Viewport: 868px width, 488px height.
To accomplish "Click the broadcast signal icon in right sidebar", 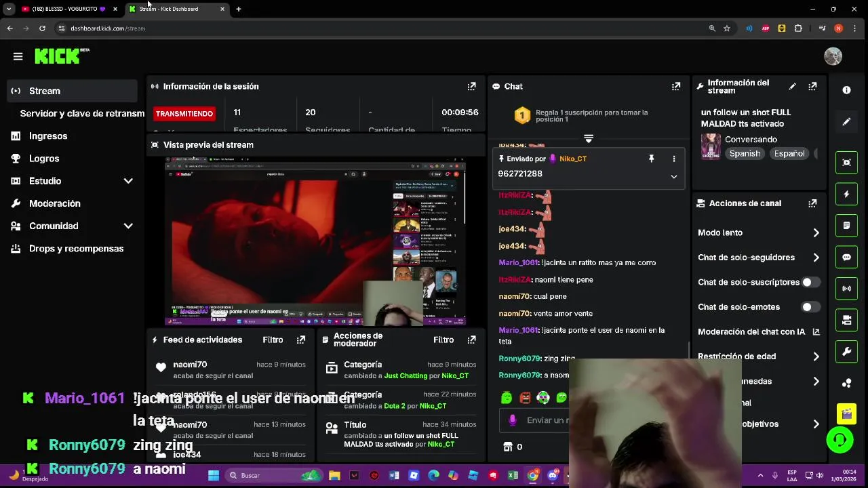I will pyautogui.click(x=846, y=289).
